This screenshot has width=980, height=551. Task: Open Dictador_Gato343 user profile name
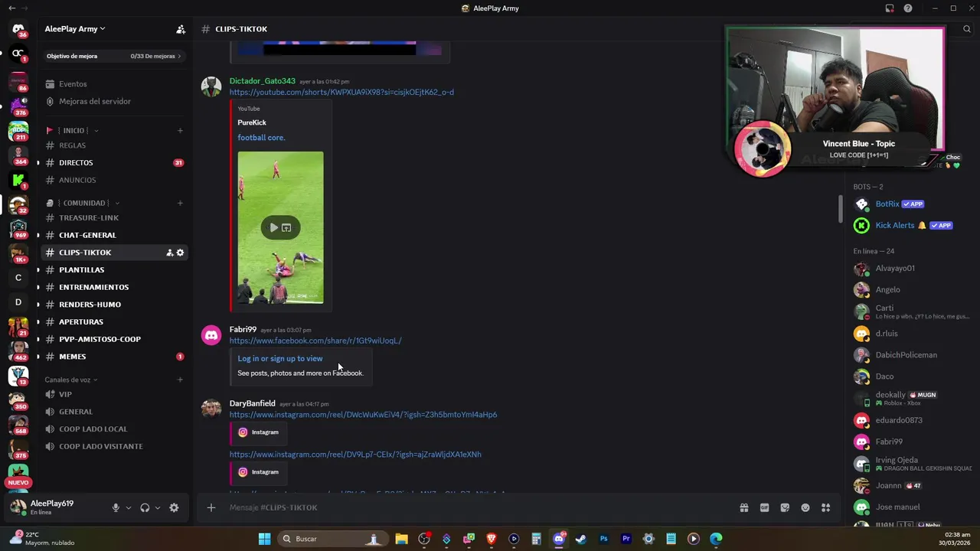262,81
